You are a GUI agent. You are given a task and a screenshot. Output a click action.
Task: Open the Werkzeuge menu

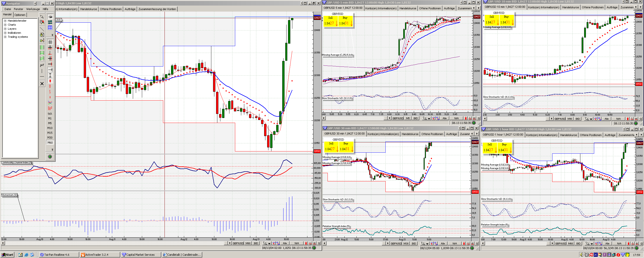click(x=33, y=9)
